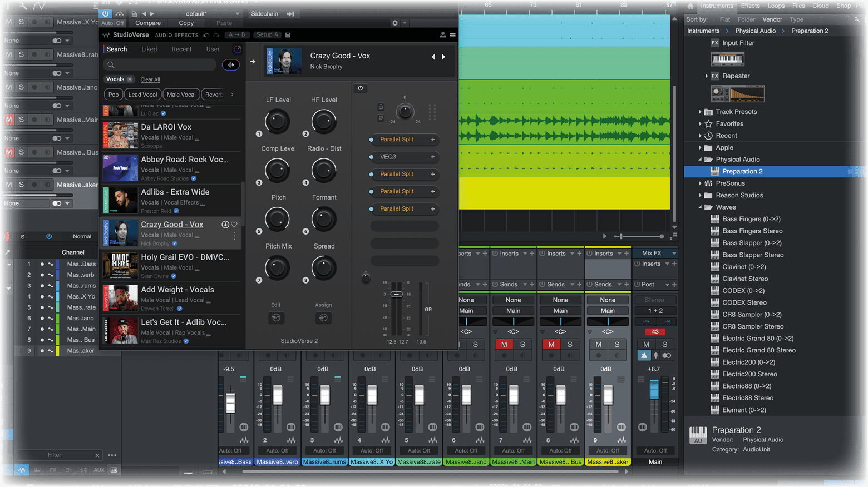
Task: Open the StudioVerse user account icon
Action: tap(443, 35)
